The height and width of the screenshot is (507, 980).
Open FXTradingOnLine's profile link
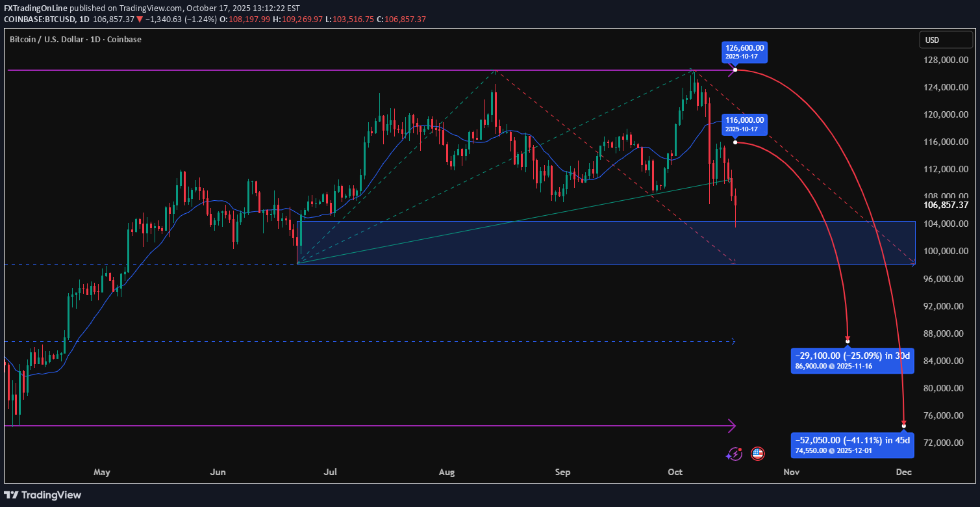click(36, 8)
